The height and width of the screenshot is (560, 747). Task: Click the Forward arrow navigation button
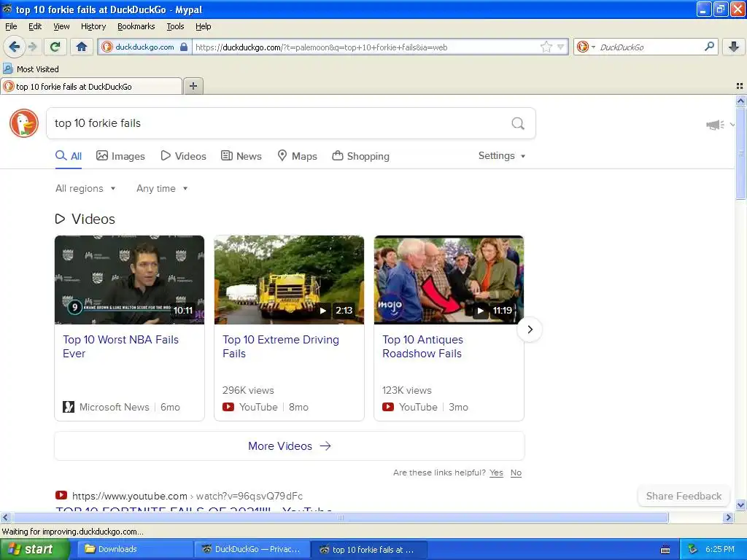pos(32,47)
